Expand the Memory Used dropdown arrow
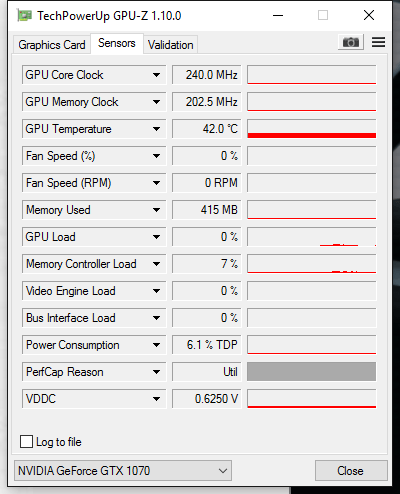 156,210
